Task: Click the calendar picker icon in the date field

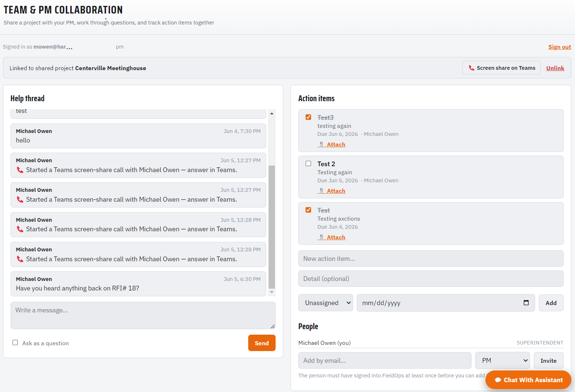Action: coord(526,302)
